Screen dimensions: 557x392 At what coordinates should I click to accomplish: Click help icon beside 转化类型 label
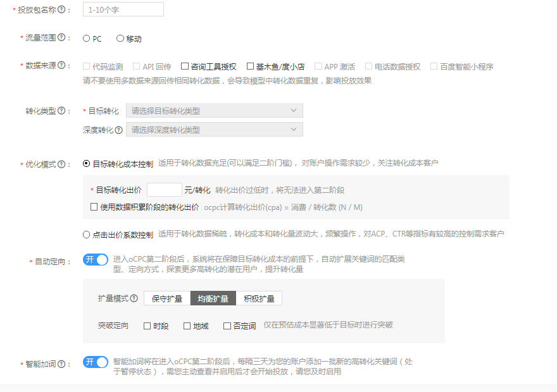pyautogui.click(x=61, y=111)
